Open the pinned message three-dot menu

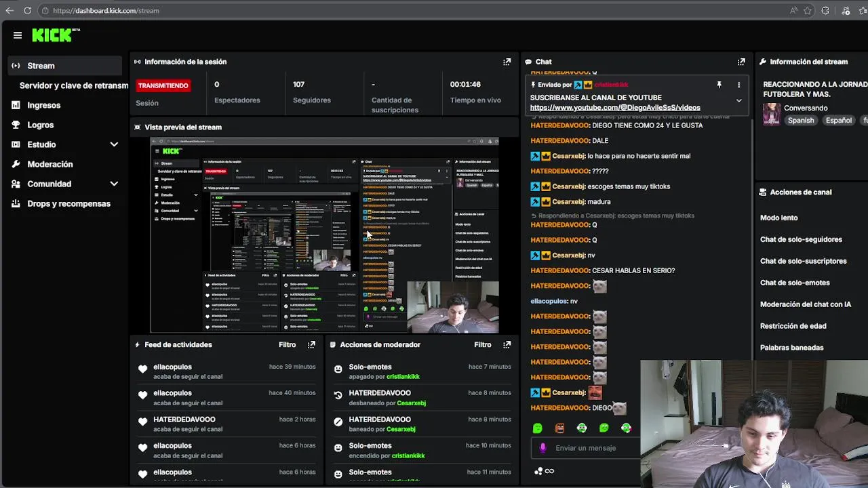pyautogui.click(x=738, y=85)
